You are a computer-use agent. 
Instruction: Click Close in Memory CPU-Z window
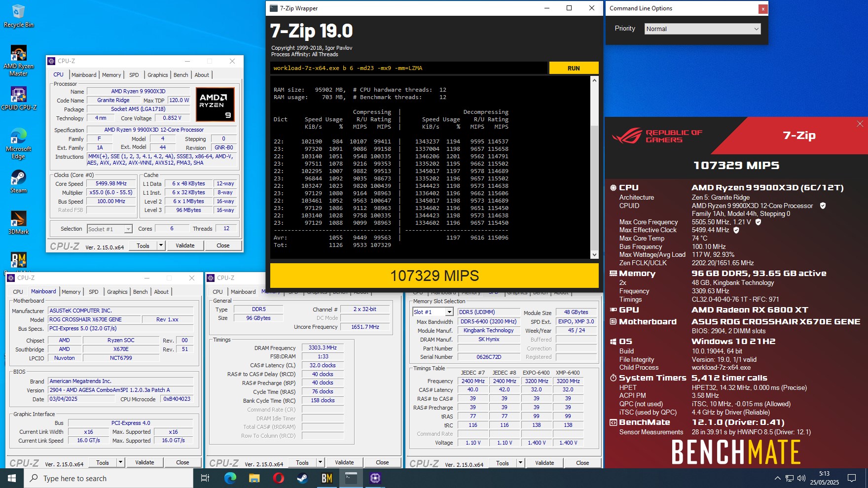[382, 462]
